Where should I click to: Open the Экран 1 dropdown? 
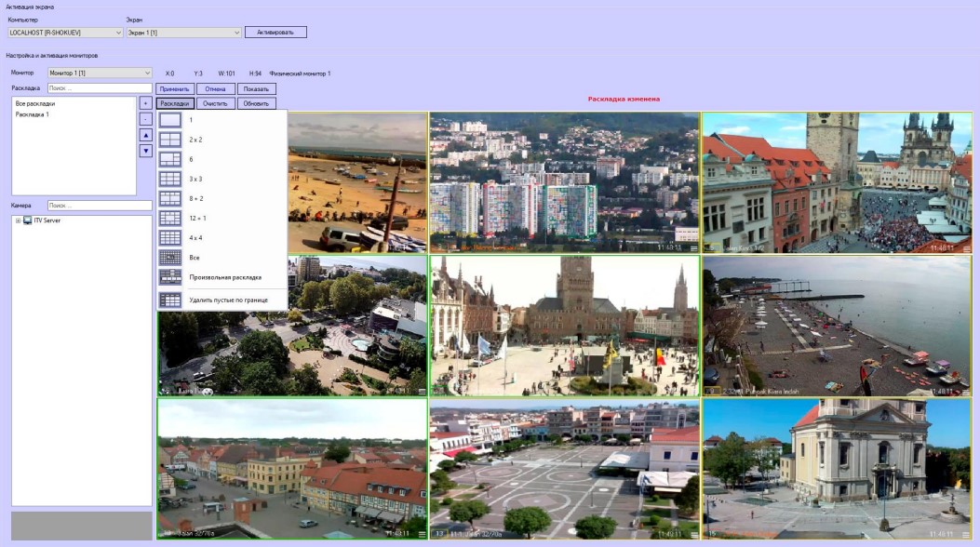(x=183, y=33)
